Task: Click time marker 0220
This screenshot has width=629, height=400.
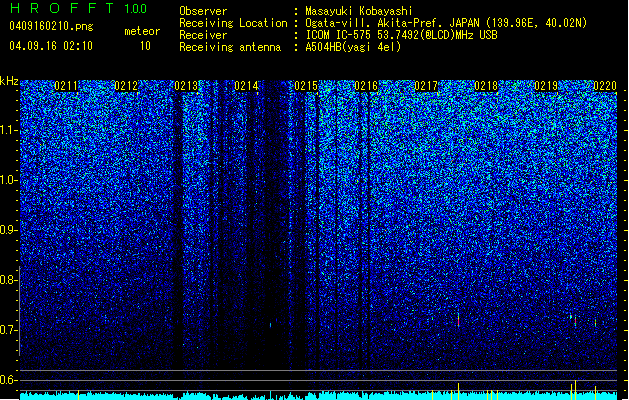Action: tap(605, 86)
